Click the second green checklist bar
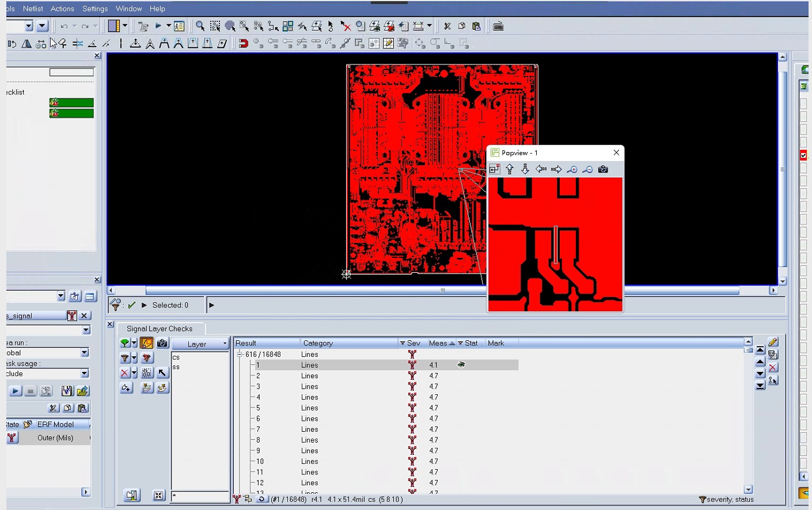Image resolution: width=812 pixels, height=510 pixels. (x=71, y=113)
